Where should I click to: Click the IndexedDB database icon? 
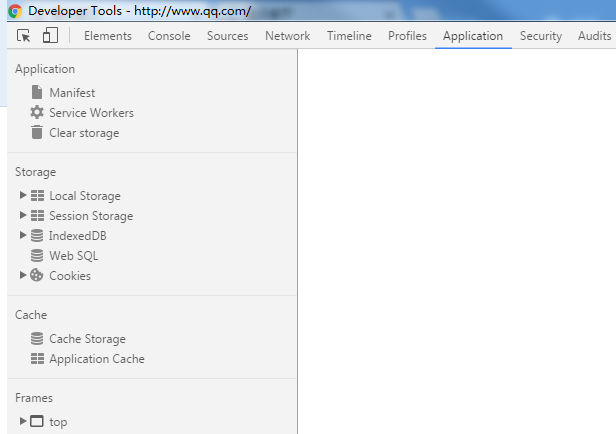coord(37,236)
